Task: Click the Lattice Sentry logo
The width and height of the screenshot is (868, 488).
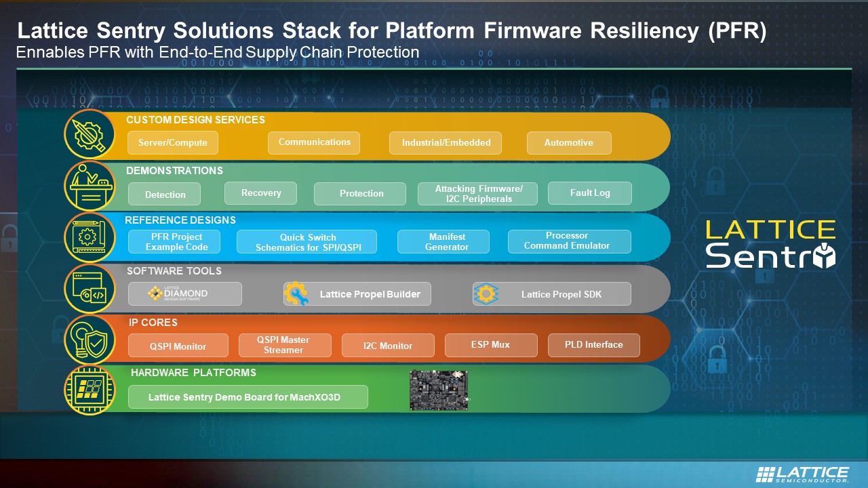Action: 770,244
